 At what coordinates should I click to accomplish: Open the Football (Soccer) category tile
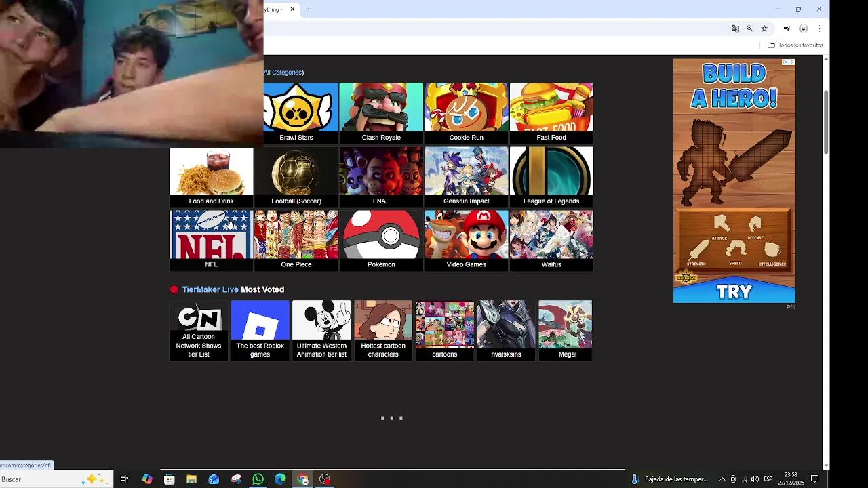(x=296, y=177)
